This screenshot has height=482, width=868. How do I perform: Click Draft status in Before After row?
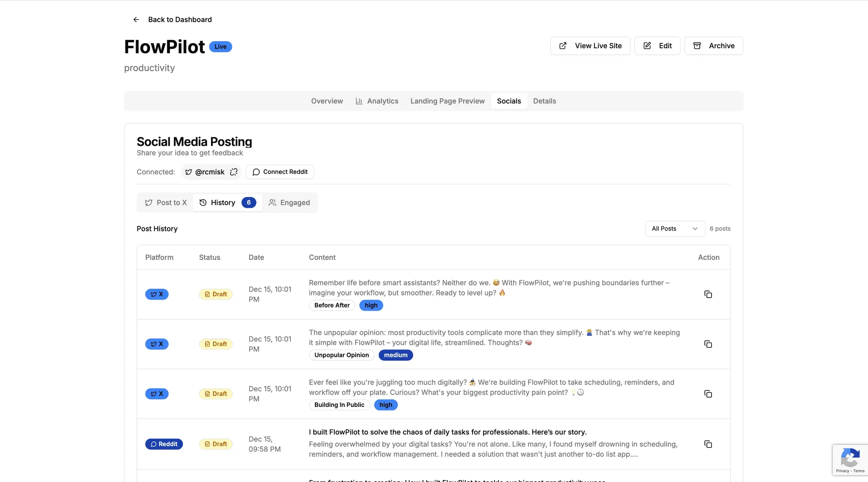(x=216, y=294)
